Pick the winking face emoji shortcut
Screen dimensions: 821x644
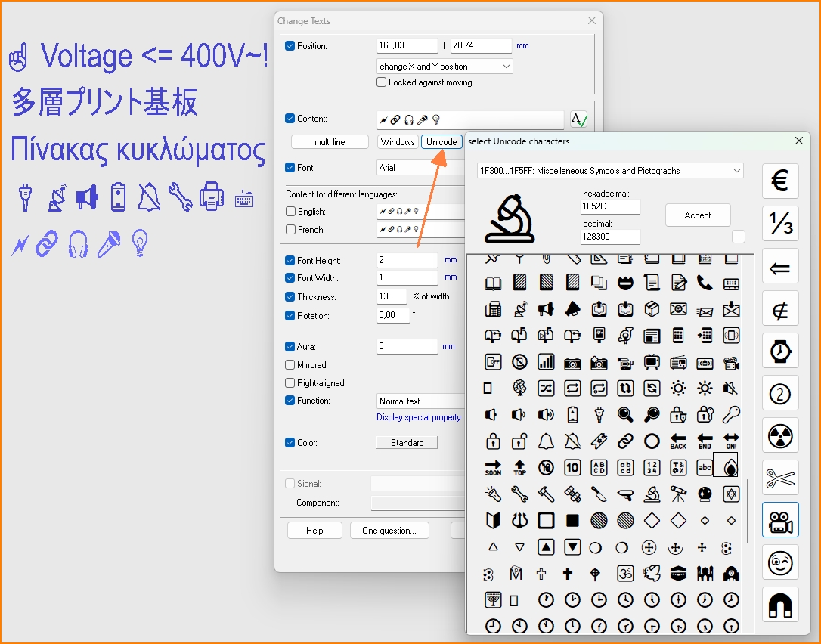point(780,563)
